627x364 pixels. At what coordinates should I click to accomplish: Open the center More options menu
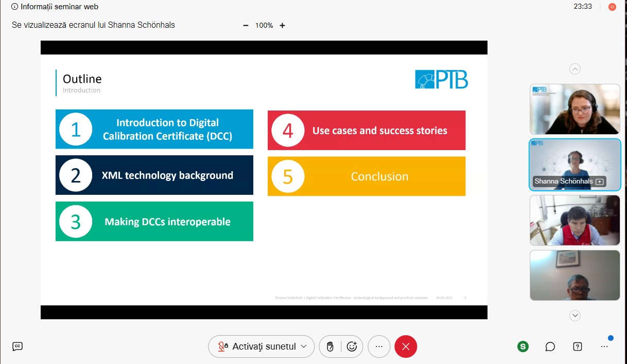(379, 347)
